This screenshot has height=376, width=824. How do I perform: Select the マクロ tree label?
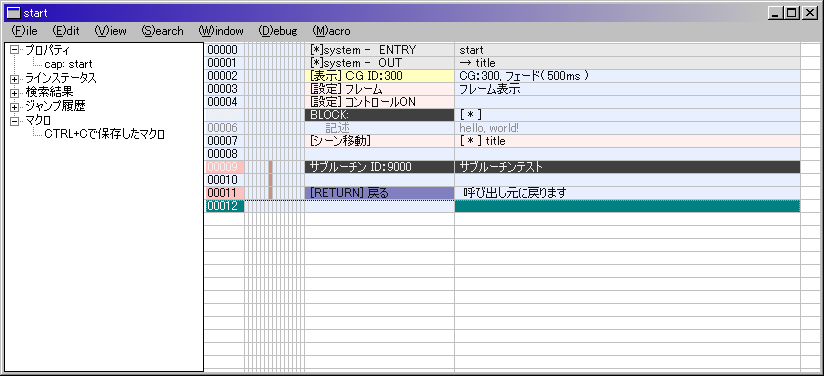coord(38,121)
